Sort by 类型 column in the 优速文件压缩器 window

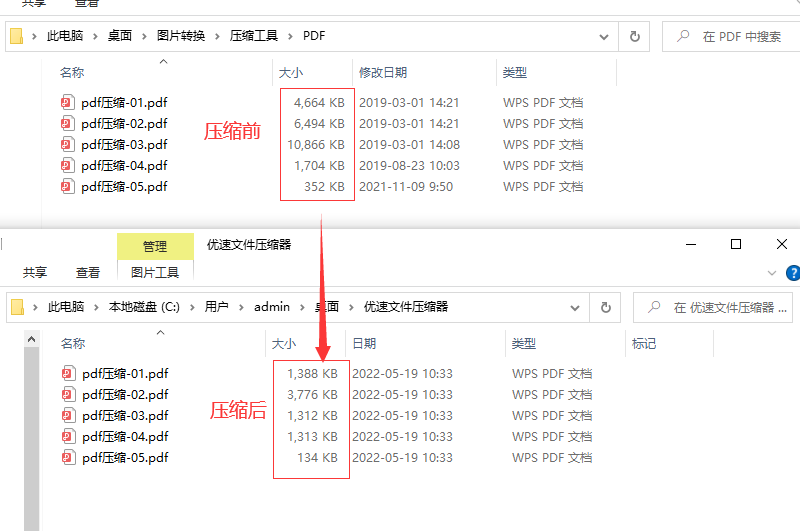coord(523,343)
